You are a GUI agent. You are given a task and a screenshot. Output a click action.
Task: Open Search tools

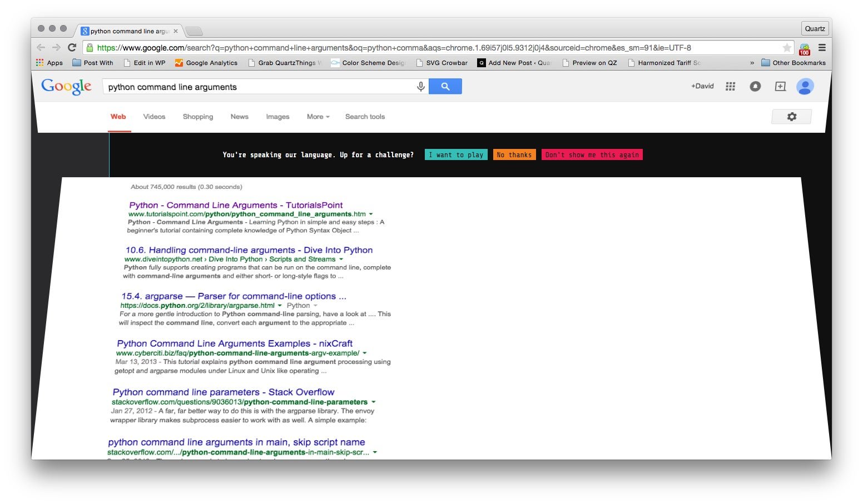tap(365, 117)
